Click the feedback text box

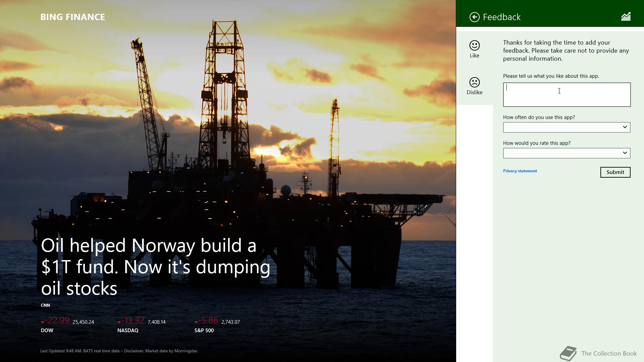click(567, 95)
